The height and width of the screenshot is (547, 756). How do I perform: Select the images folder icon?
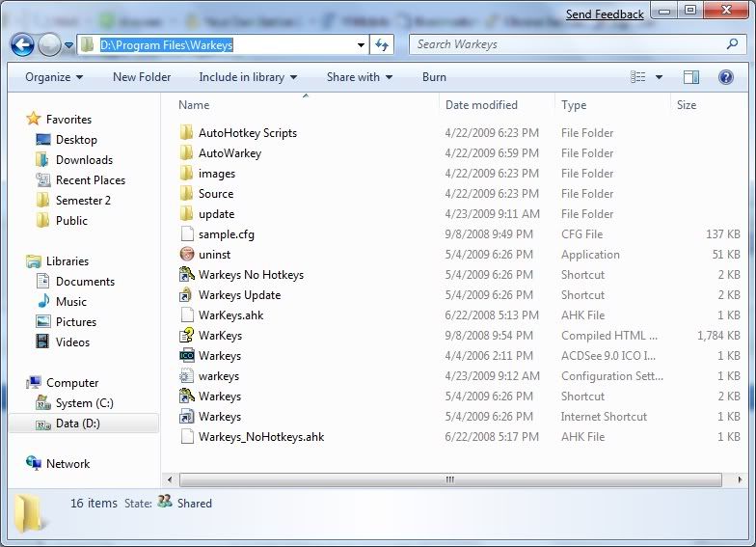coord(187,174)
